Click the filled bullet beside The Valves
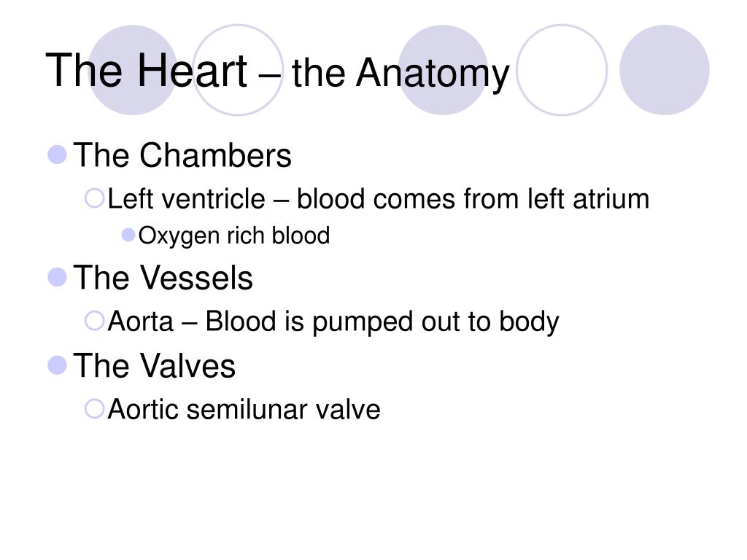The width and height of the screenshot is (747, 560). pos(57,365)
